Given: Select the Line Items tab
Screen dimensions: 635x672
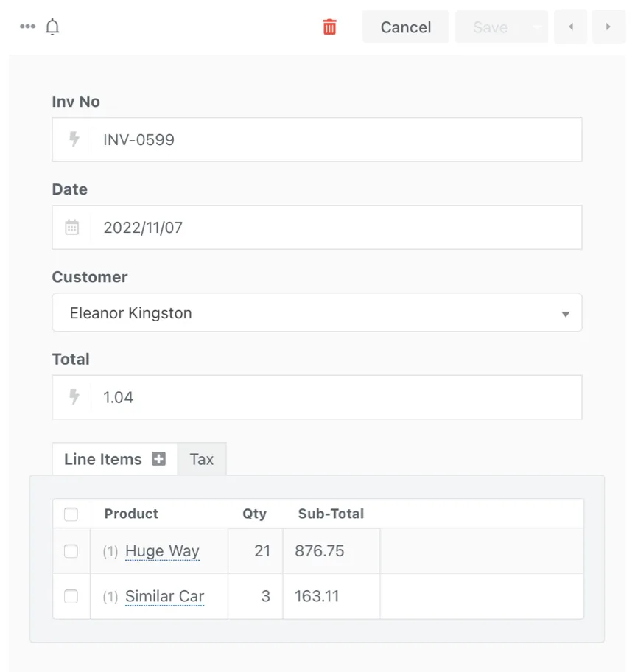Looking at the screenshot, I should point(103,459).
